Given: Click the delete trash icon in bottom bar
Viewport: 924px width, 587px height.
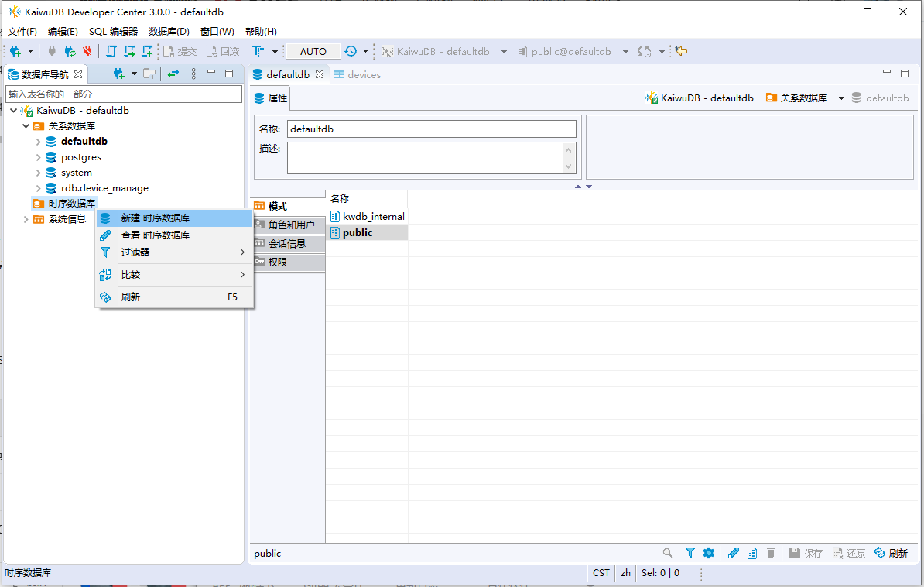Looking at the screenshot, I should coord(770,553).
